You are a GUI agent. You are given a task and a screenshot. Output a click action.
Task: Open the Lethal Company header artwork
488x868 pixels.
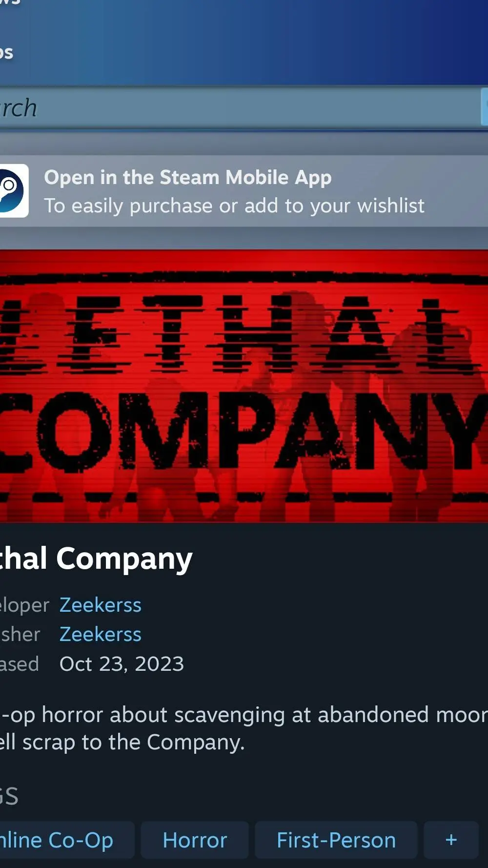tap(244, 386)
